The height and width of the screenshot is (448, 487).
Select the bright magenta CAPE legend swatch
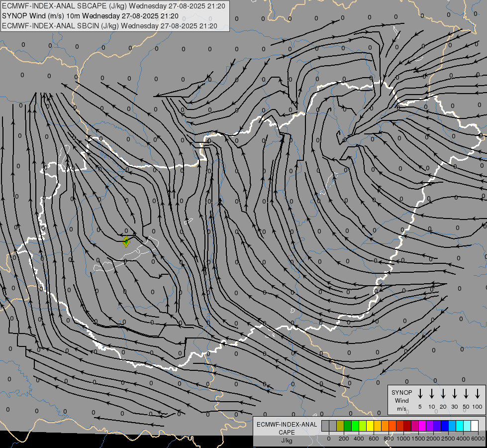pos(422,426)
